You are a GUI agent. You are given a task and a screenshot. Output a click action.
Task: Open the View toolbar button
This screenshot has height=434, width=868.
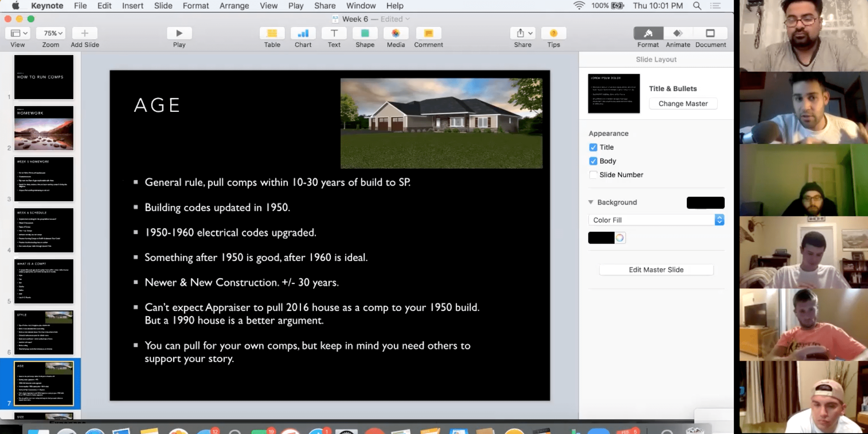point(18,33)
